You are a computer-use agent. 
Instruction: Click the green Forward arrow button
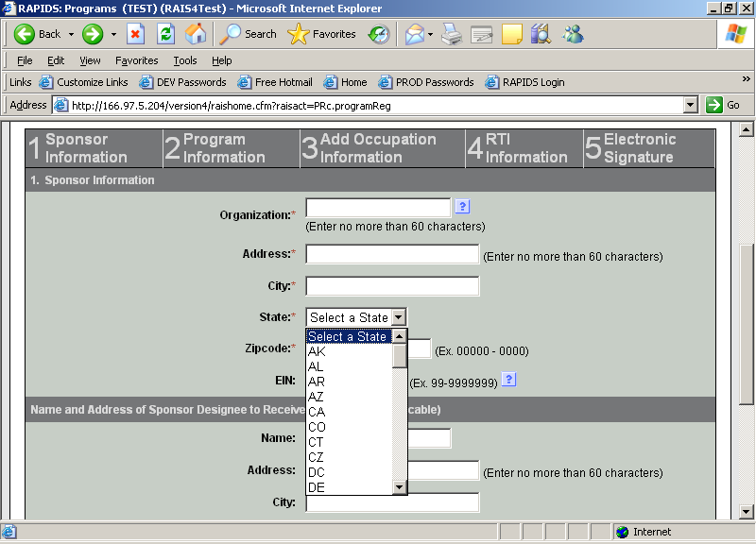pyautogui.click(x=93, y=34)
